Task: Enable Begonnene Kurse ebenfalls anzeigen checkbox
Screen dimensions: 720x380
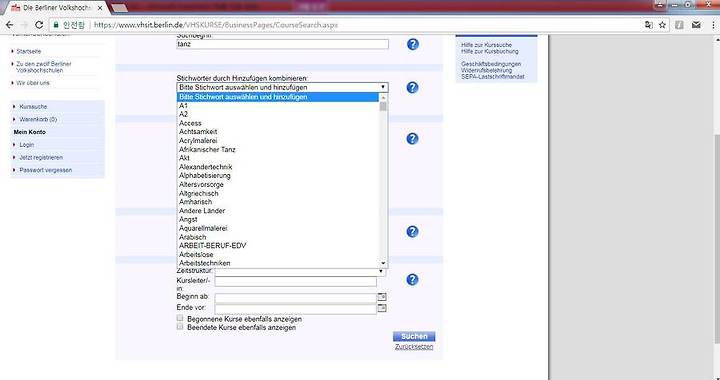Action: [x=180, y=318]
